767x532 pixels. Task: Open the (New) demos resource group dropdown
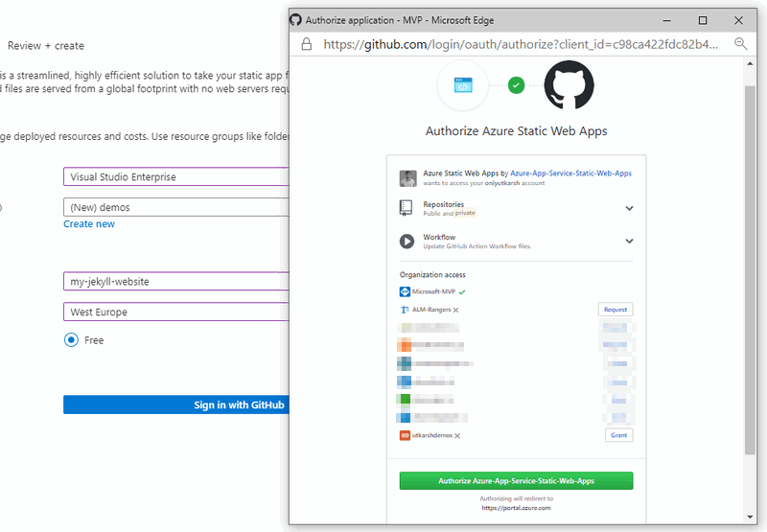click(x=176, y=207)
